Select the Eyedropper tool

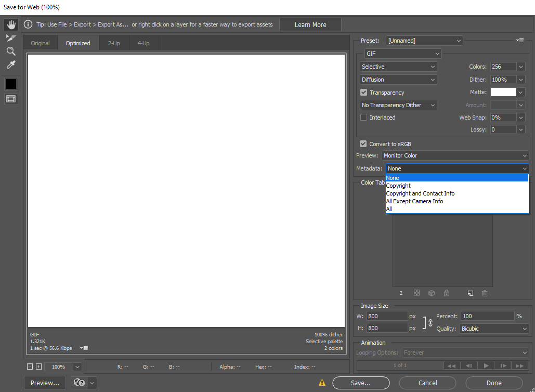click(x=10, y=64)
